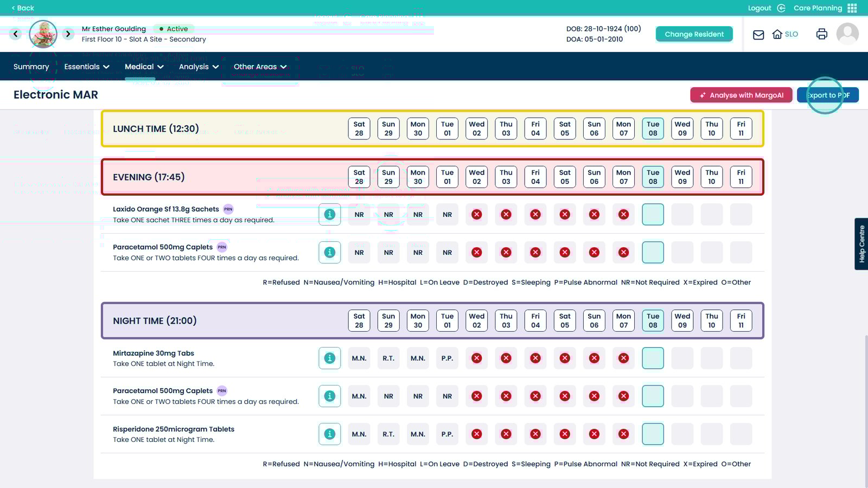Select Tue 08 cell for evening Paracetamol

653,253
